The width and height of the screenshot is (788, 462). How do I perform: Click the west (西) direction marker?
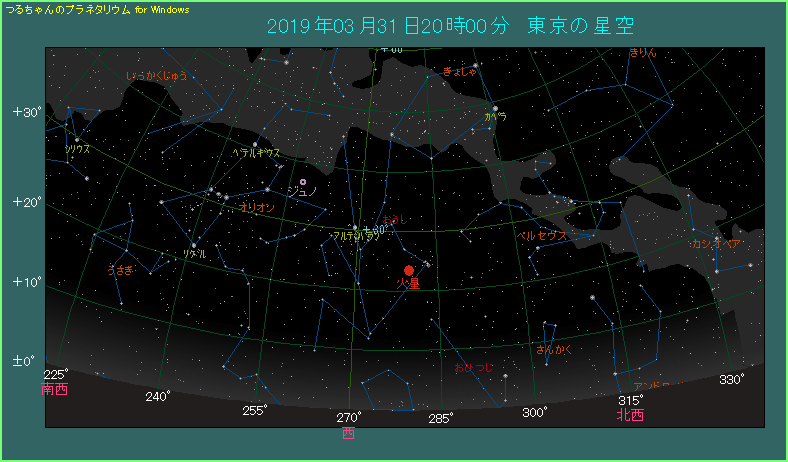348,433
